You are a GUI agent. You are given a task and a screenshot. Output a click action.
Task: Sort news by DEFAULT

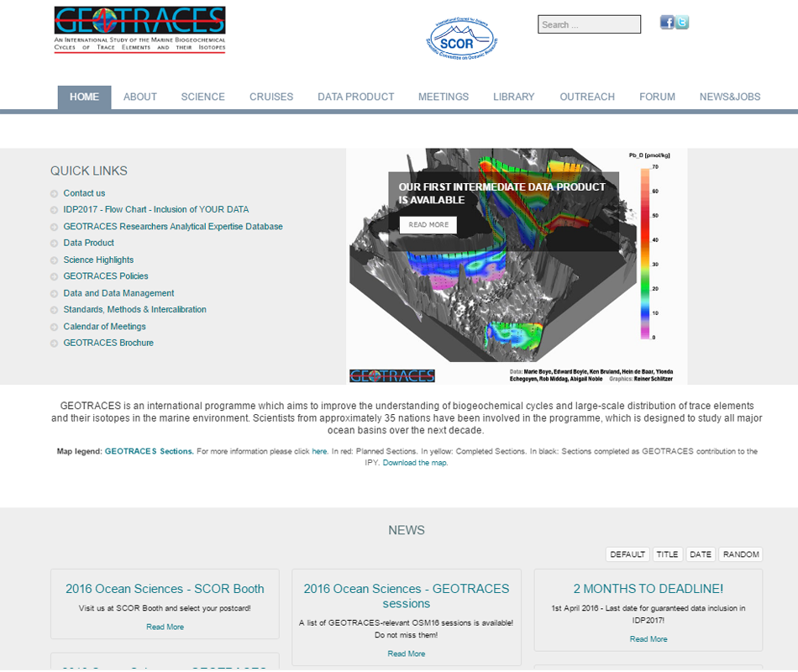click(x=628, y=554)
